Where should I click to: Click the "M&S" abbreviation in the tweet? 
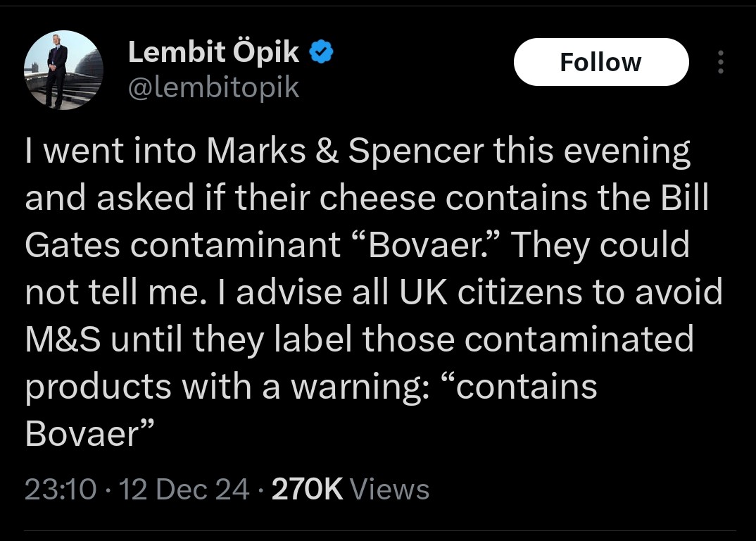tap(63, 339)
